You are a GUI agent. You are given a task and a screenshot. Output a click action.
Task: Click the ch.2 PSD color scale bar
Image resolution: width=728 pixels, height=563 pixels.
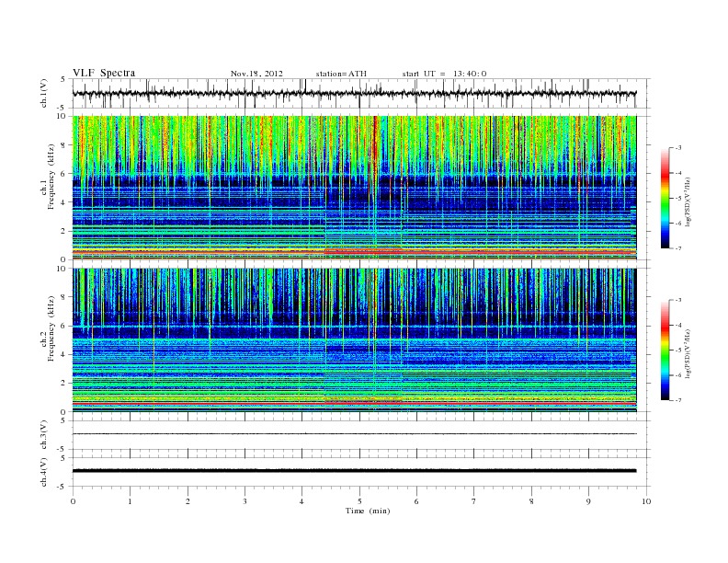point(665,350)
